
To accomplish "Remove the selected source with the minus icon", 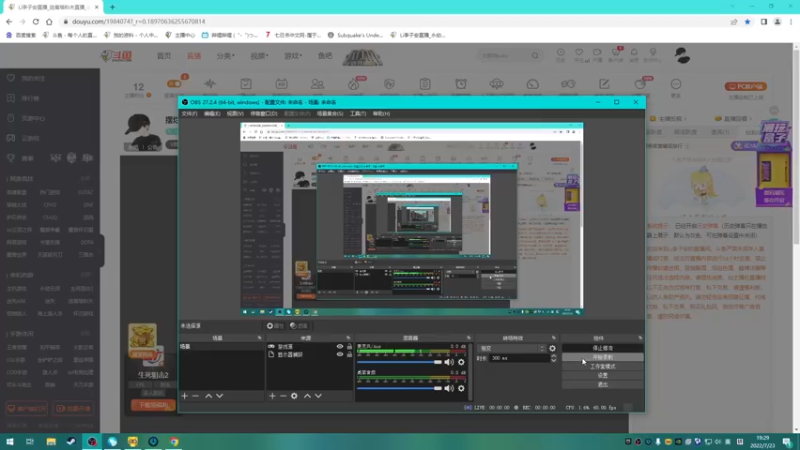I will (283, 396).
